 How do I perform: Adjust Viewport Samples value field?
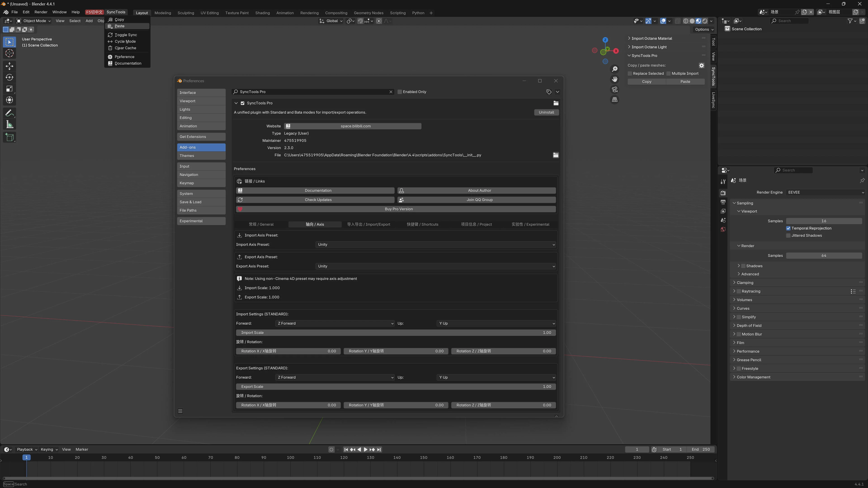click(824, 221)
